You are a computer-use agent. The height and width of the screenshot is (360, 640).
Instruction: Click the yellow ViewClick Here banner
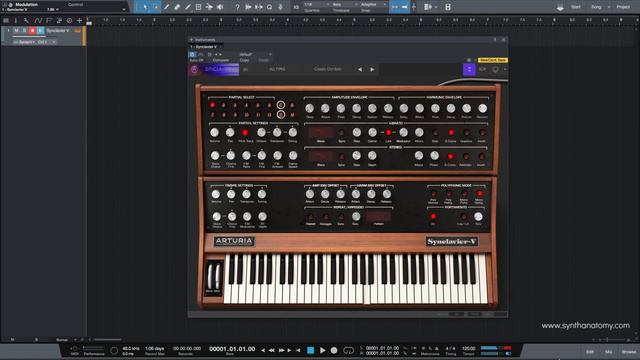(x=493, y=60)
